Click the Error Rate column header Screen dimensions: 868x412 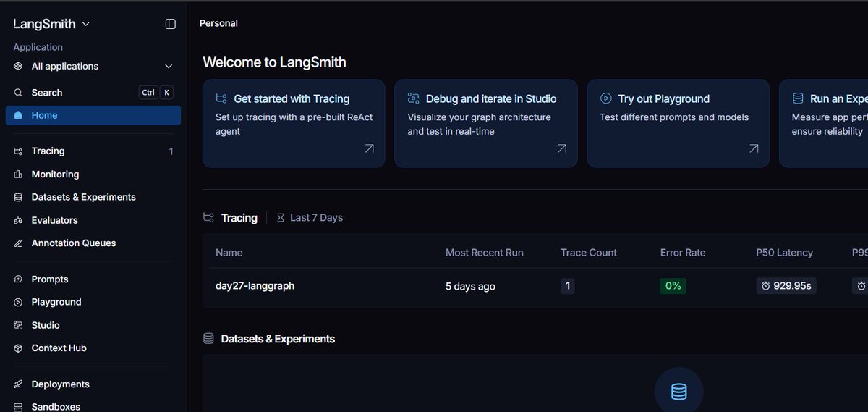(683, 253)
